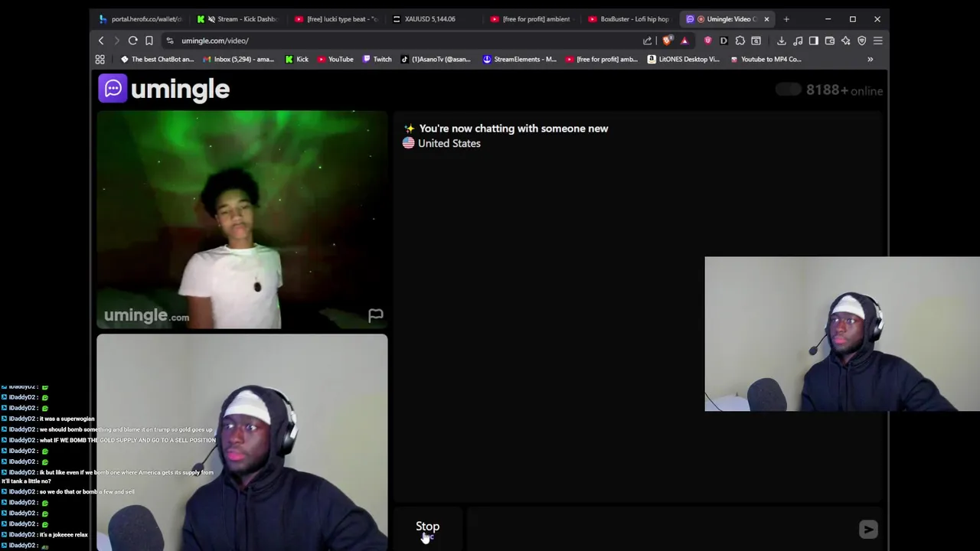Image resolution: width=980 pixels, height=551 pixels.
Task: Share this page via the share icon
Action: click(648, 41)
